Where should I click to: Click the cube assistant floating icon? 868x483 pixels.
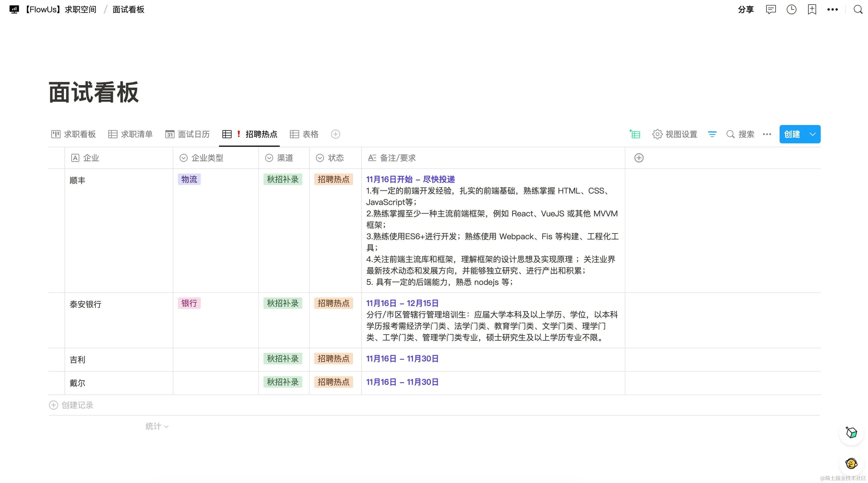point(851,432)
